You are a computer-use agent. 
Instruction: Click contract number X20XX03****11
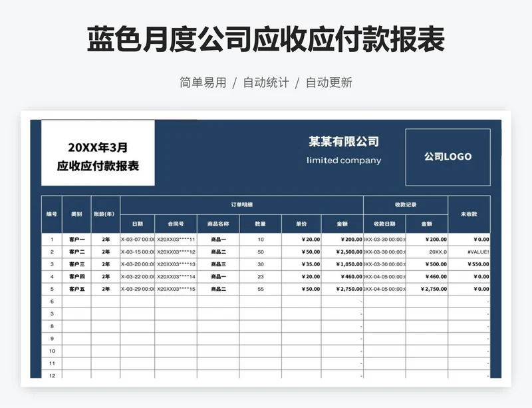(176, 240)
